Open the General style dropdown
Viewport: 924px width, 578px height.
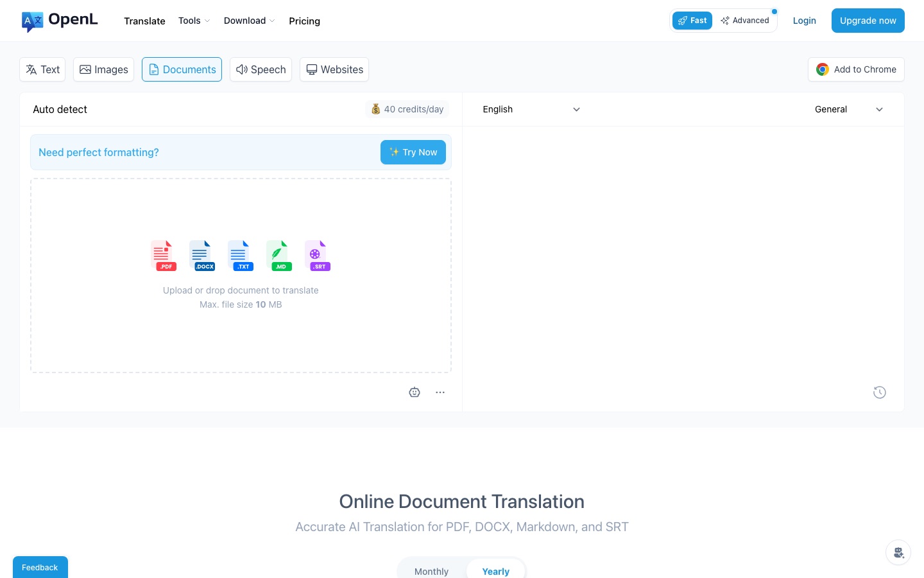point(849,109)
